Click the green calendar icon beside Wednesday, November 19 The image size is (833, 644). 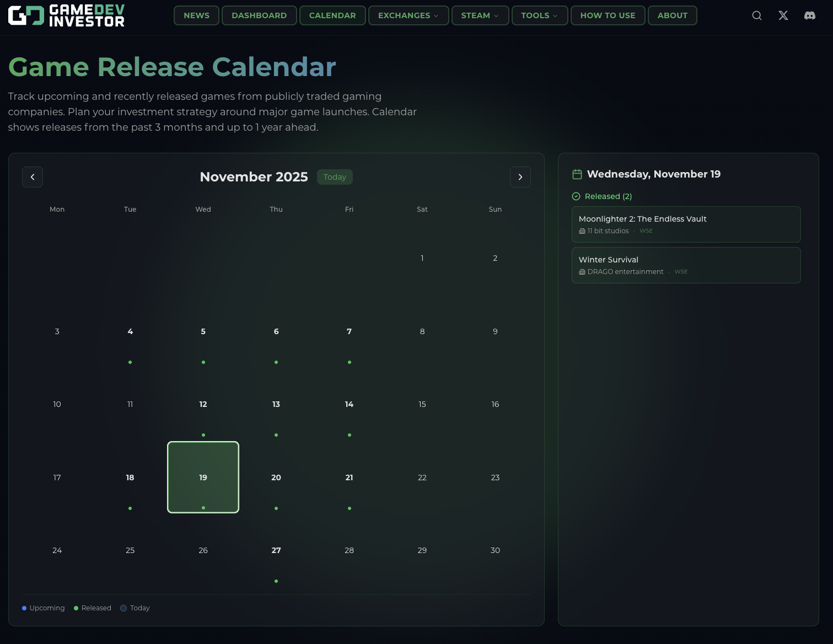click(577, 174)
